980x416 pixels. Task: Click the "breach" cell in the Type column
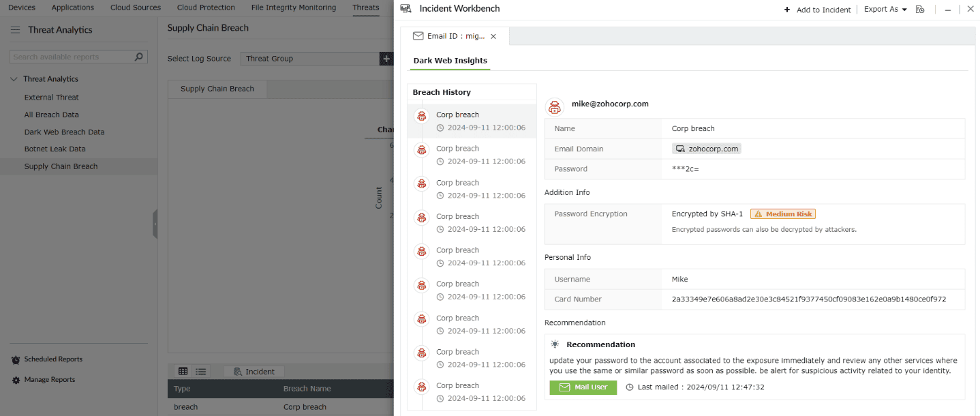[186, 407]
